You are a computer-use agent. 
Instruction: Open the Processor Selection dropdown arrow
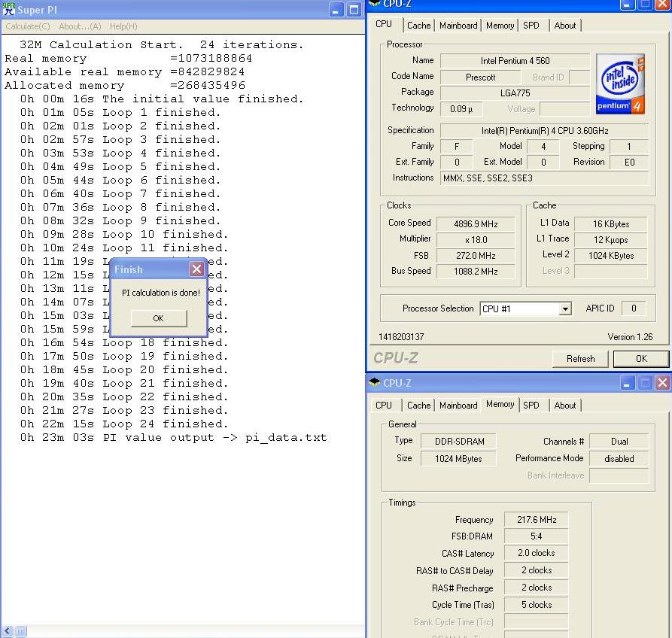click(566, 309)
